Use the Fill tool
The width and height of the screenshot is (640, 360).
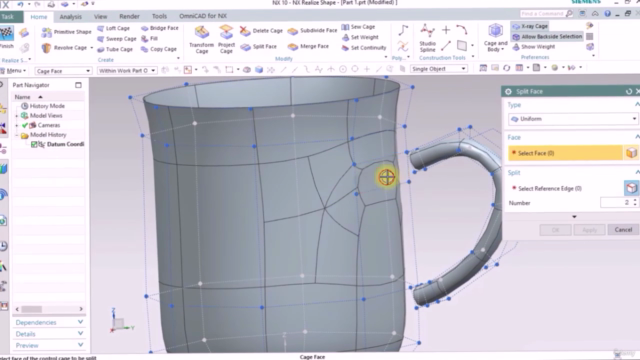point(150,38)
